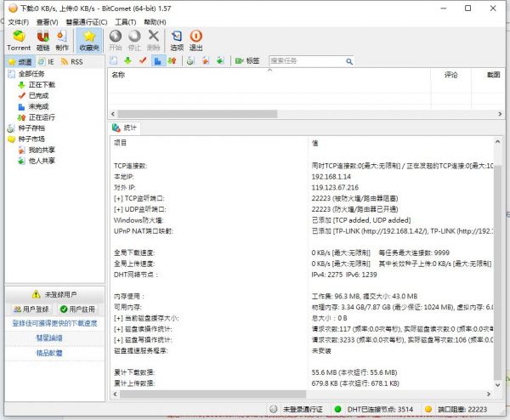Viewport: 510px width, 420px height.
Task: Select 正在运行 in the sidebar tree
Action: click(x=42, y=117)
